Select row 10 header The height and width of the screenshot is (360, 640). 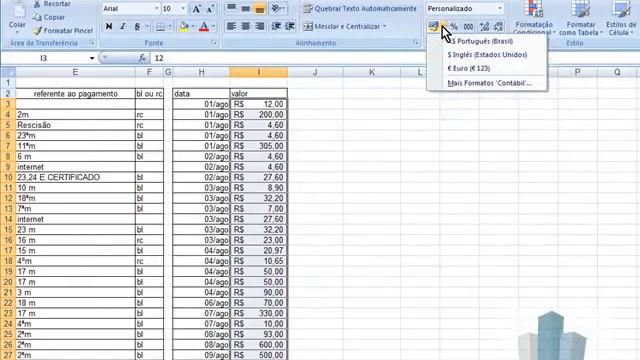click(x=8, y=178)
